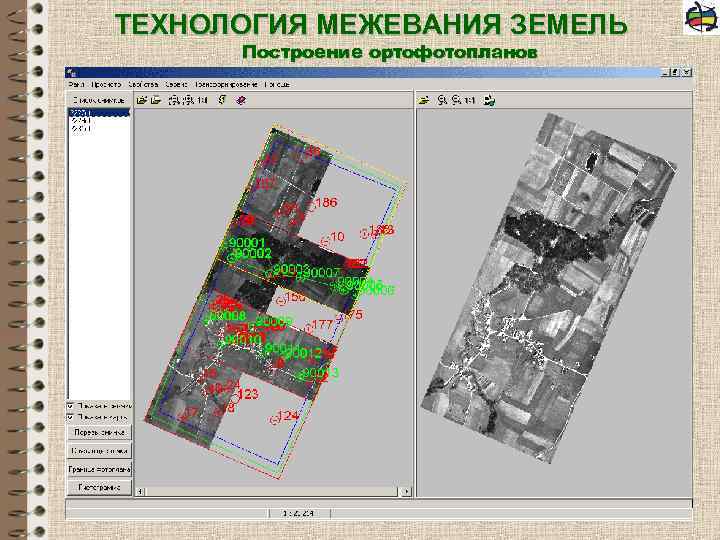Click the magenta icon in left pane toolbar

[241, 100]
